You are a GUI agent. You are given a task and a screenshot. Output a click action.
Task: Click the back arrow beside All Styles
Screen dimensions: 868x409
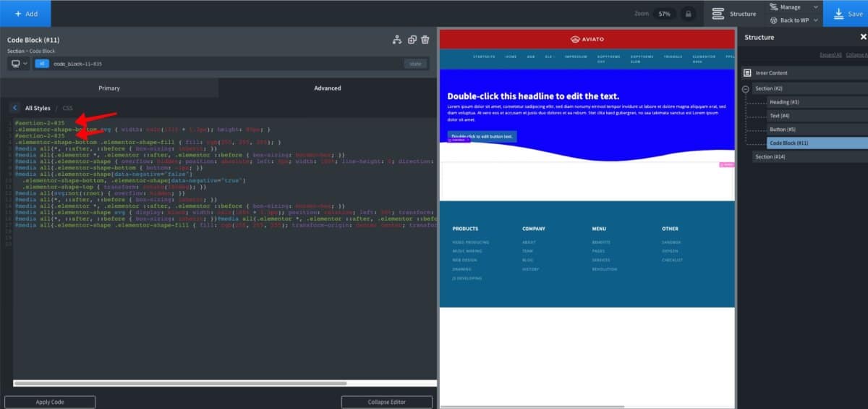pos(15,108)
